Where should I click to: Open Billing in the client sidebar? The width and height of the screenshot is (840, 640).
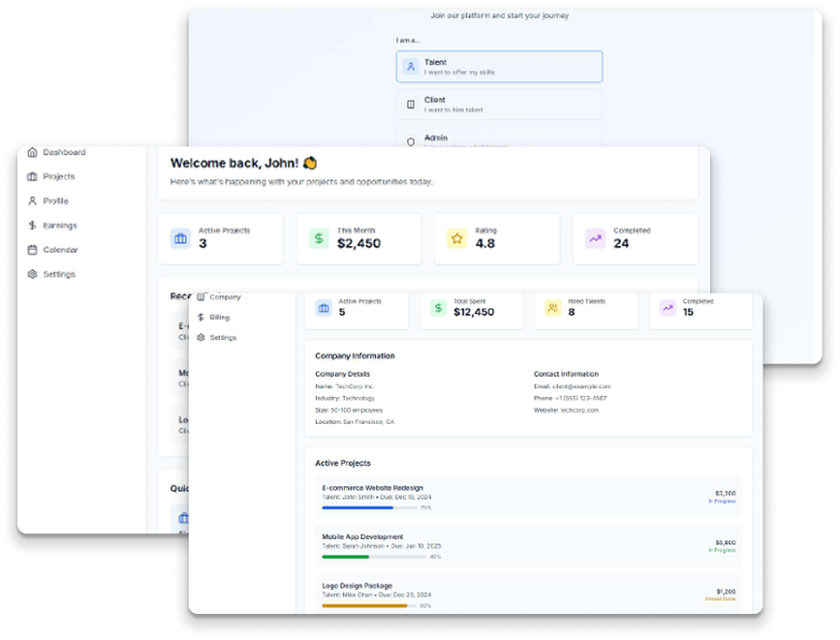[x=219, y=318]
